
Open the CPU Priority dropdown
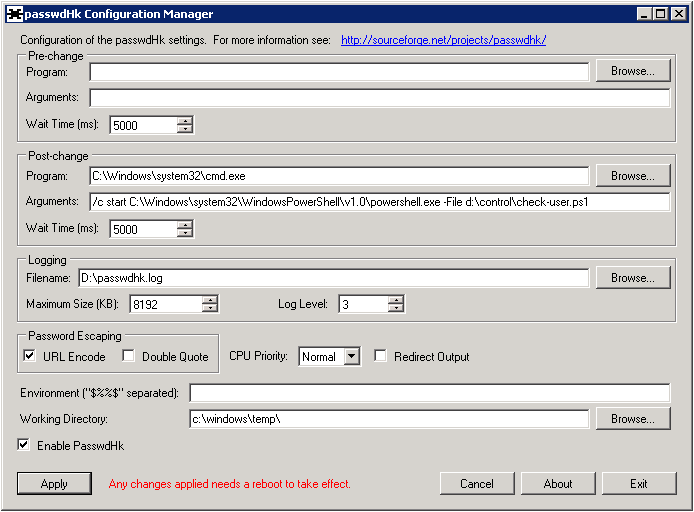[x=352, y=356]
